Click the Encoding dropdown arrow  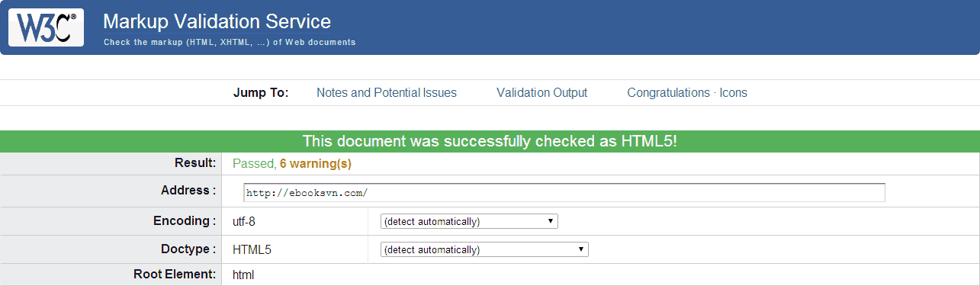click(x=551, y=221)
